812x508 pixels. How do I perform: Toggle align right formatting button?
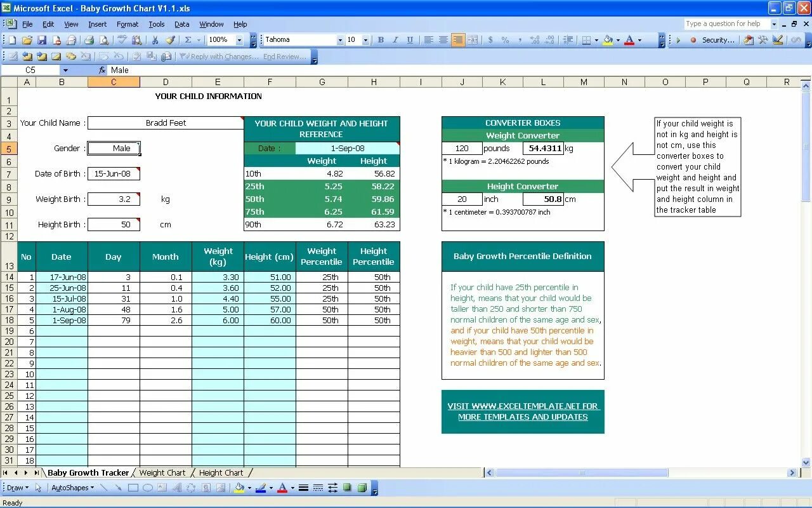pyautogui.click(x=458, y=40)
